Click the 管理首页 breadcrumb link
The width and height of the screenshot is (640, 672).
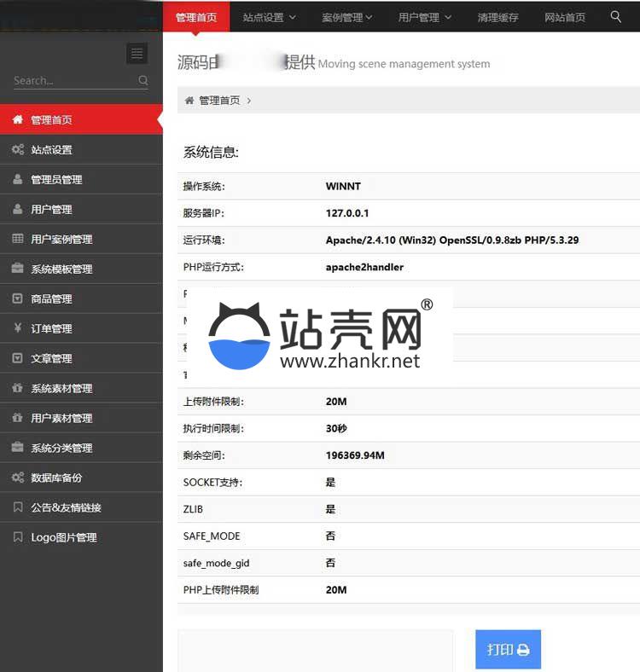(x=219, y=101)
